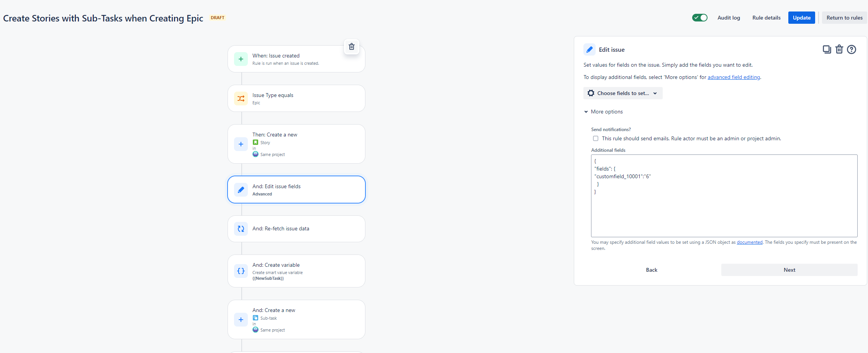Screen dimensions: 868x353
Task: Click the Next button
Action: point(789,270)
